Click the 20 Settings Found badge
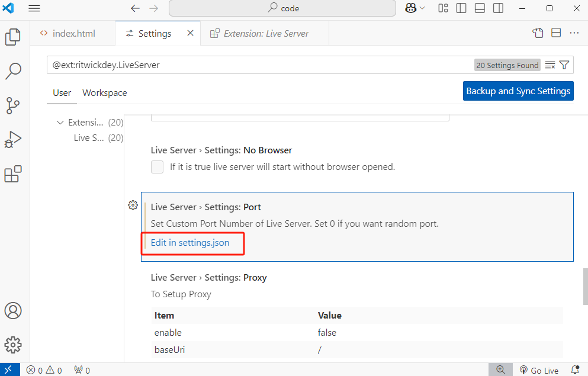The height and width of the screenshot is (376, 588). 507,65
